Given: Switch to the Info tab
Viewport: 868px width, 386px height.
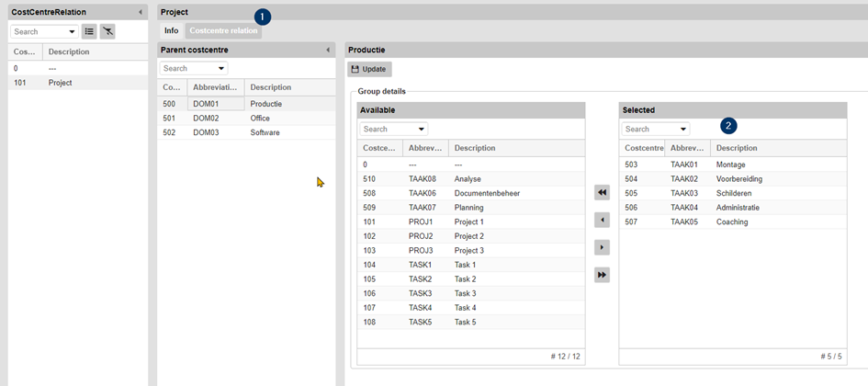Looking at the screenshot, I should [171, 30].
